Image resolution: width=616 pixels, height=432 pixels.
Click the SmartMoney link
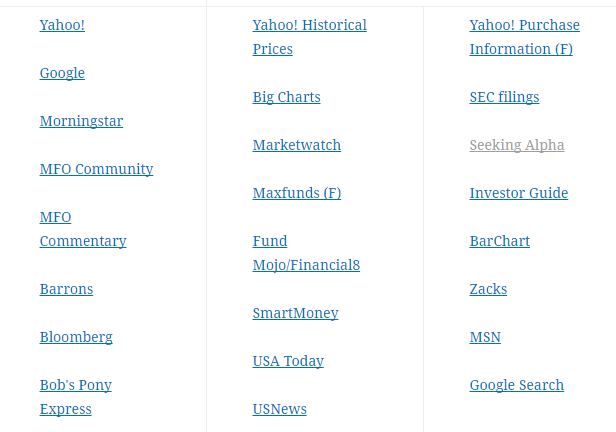coord(295,313)
